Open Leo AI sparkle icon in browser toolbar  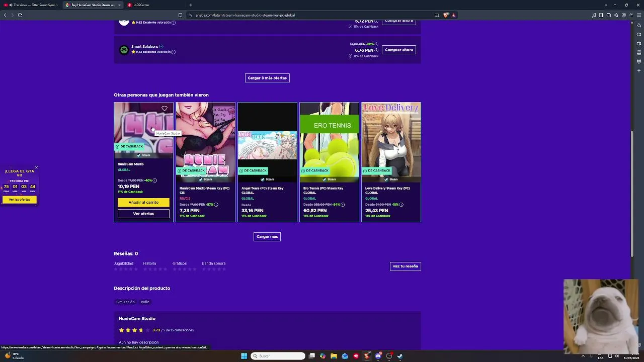point(616,15)
